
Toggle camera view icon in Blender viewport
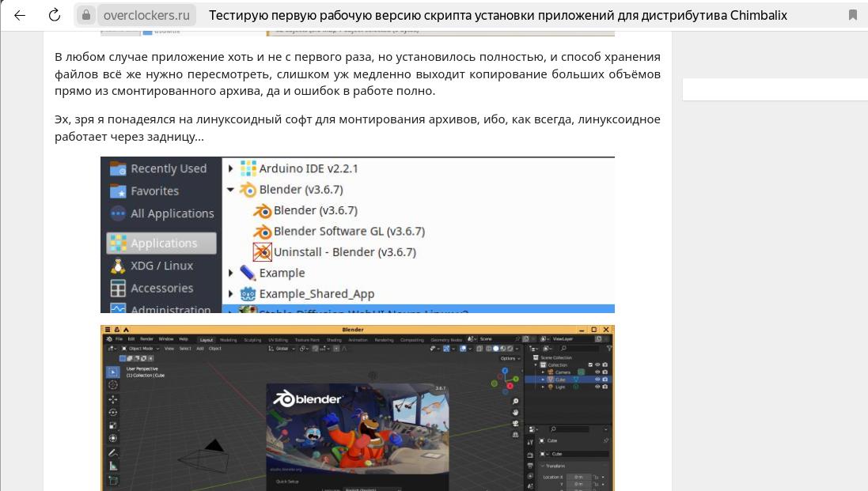[515, 424]
